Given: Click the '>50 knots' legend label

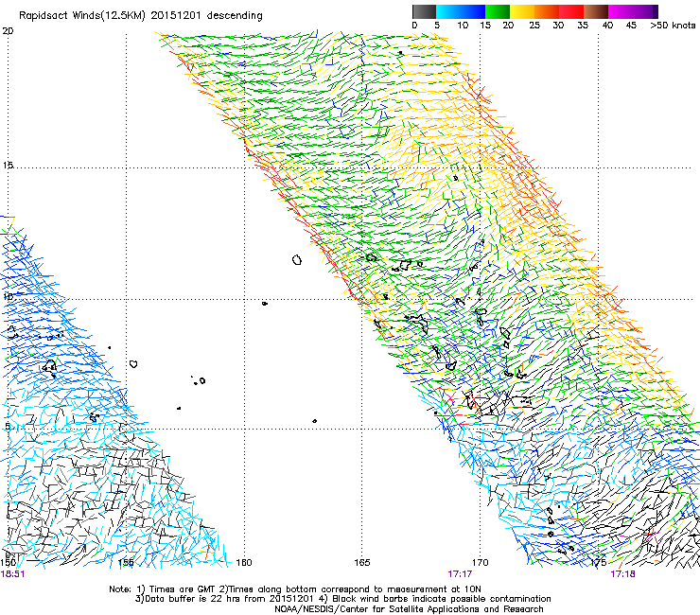Looking at the screenshot, I should pyautogui.click(x=673, y=26).
